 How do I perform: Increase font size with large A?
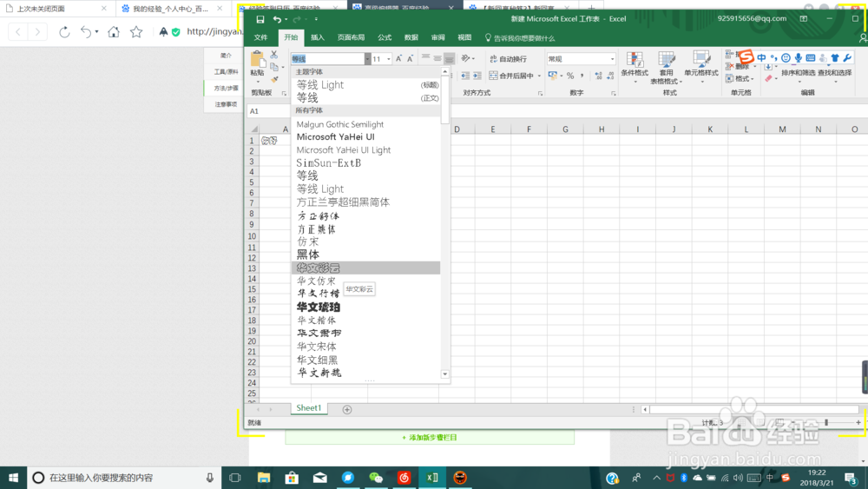(398, 58)
